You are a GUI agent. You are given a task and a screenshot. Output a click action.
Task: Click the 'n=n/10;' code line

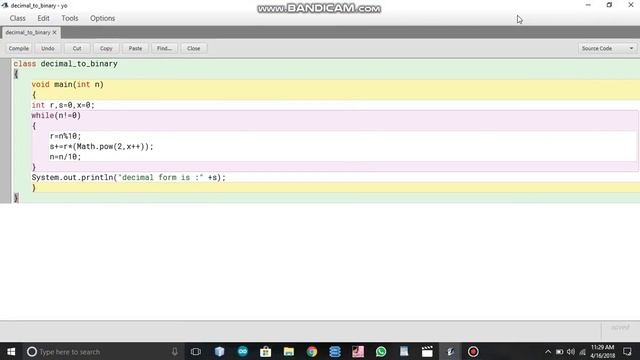(x=65, y=157)
